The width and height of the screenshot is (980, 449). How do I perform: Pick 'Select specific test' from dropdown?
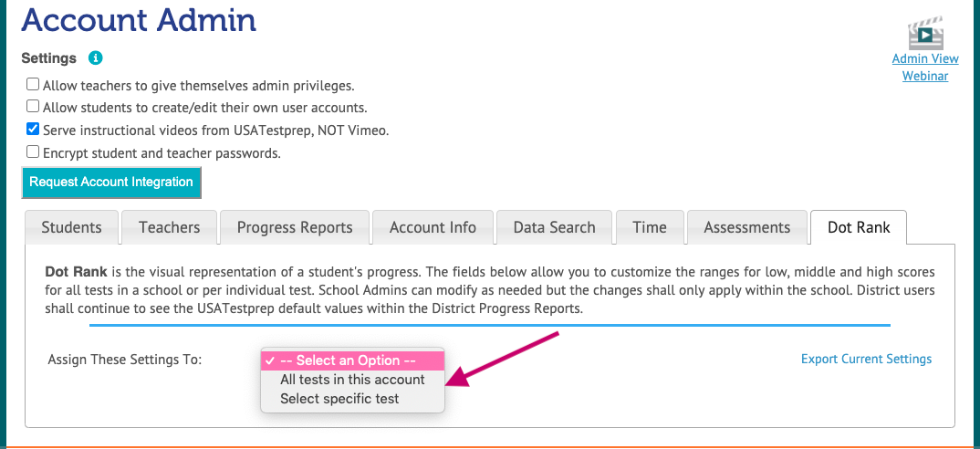[339, 399]
